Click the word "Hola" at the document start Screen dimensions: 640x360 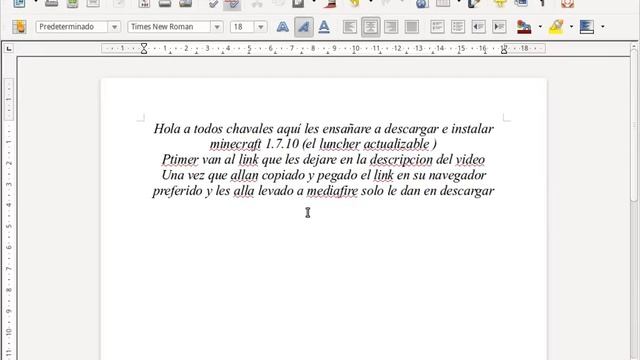[x=167, y=129]
